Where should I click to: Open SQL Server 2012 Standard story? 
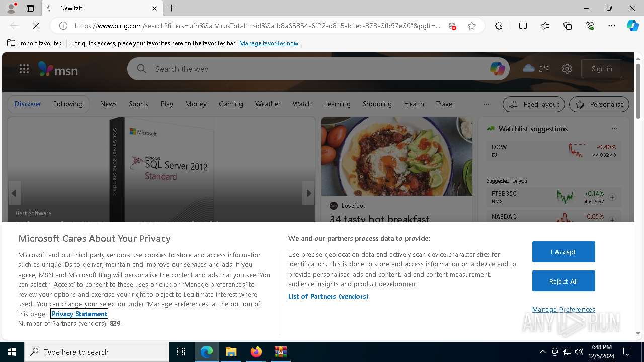click(x=162, y=169)
